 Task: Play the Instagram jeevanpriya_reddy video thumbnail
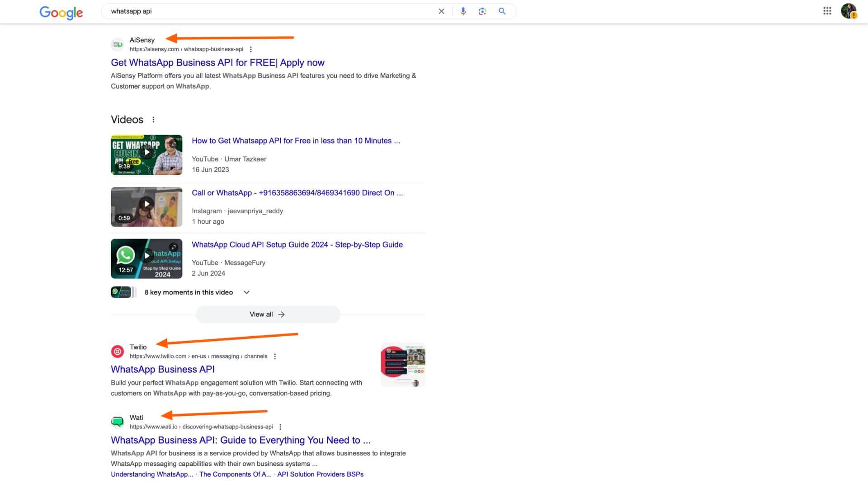click(x=146, y=206)
